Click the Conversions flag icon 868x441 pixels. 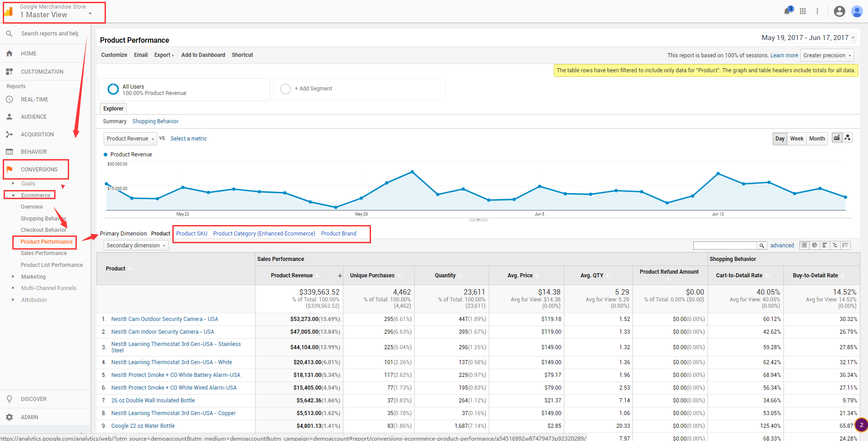point(9,169)
